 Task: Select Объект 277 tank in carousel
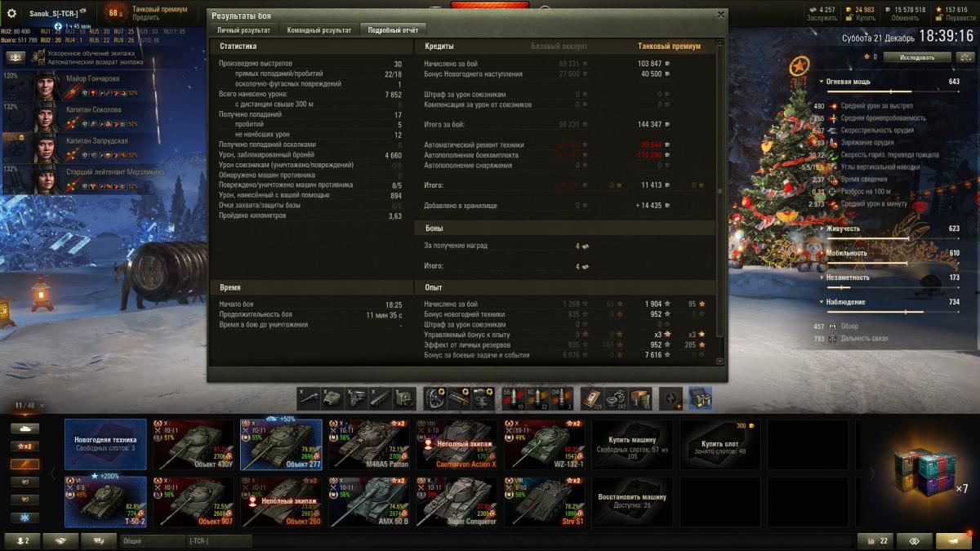click(282, 445)
